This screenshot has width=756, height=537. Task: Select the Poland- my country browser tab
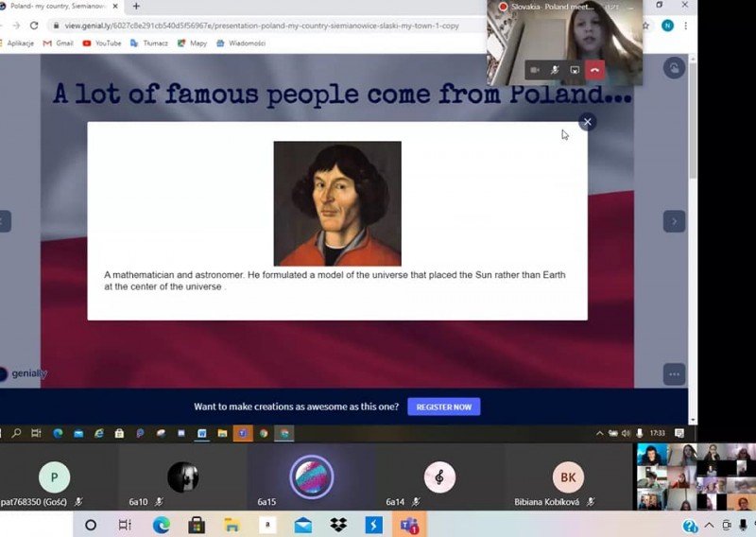pos(60,7)
